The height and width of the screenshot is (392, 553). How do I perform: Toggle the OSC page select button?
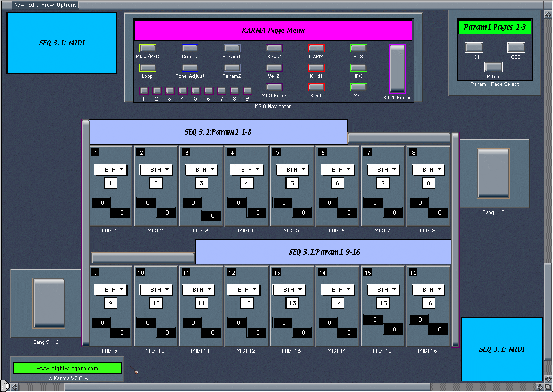(x=516, y=48)
